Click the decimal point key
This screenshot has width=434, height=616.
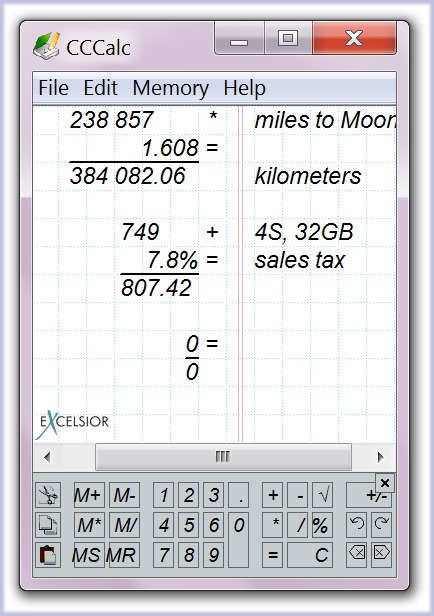coord(239,495)
